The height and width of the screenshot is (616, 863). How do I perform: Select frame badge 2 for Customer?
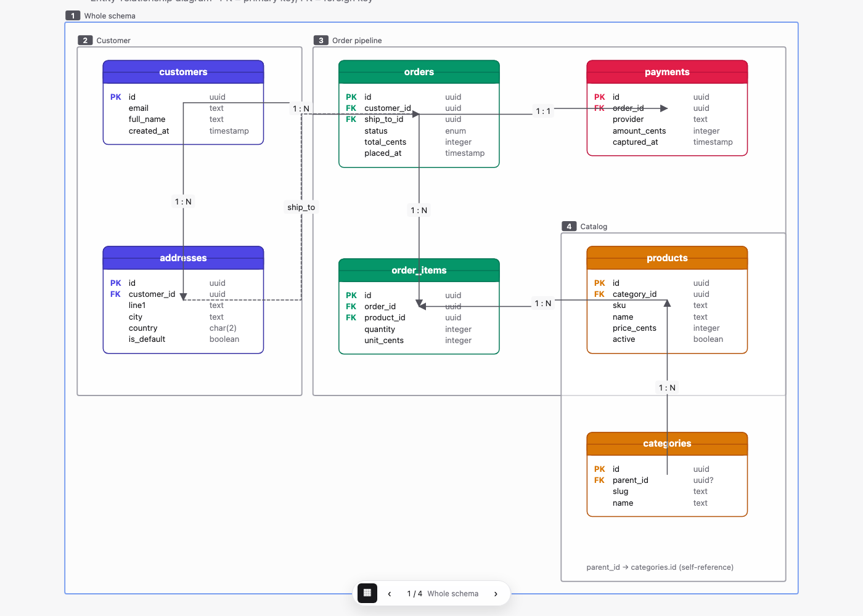pyautogui.click(x=85, y=41)
